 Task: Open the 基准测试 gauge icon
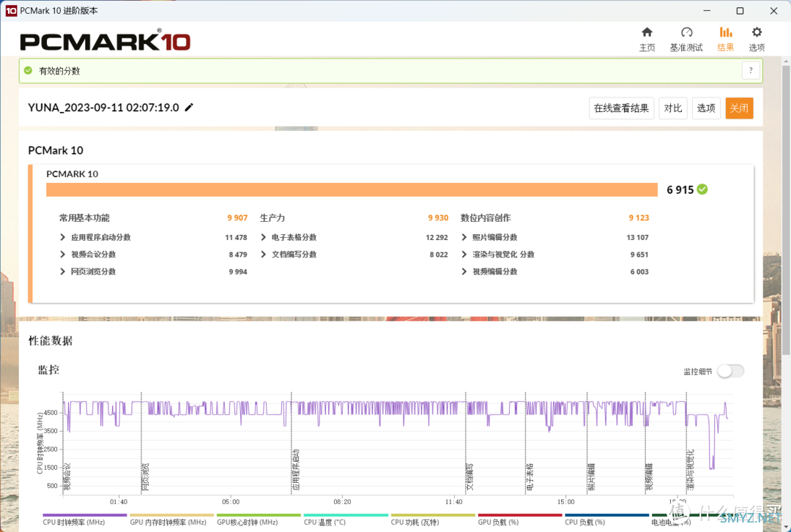click(686, 33)
